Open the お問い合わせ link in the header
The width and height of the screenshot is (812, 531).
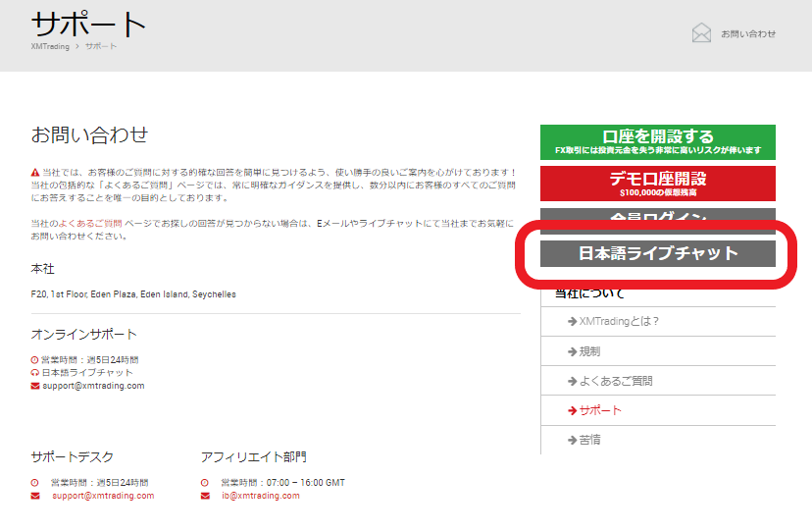[747, 33]
